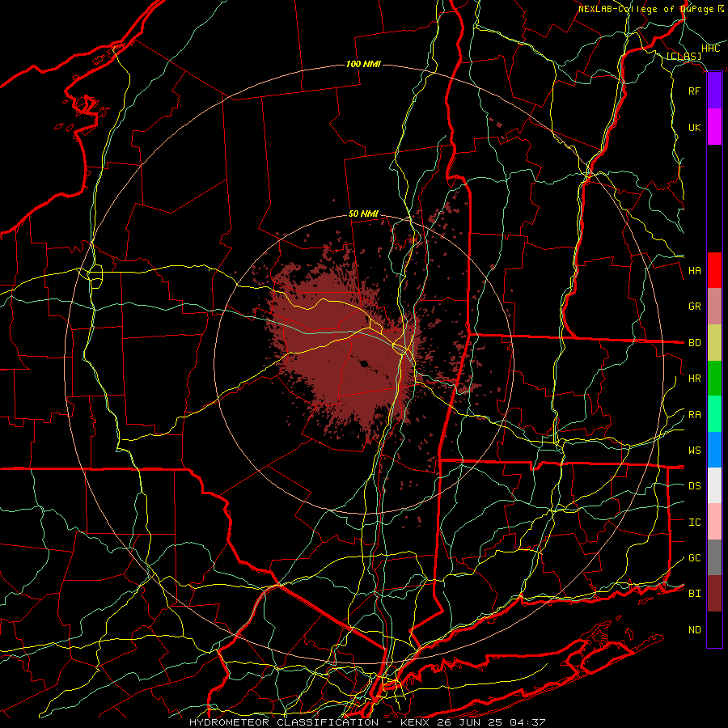This screenshot has height=728, width=728.
Task: Click the 50 NMI range ring label
Action: (x=363, y=214)
